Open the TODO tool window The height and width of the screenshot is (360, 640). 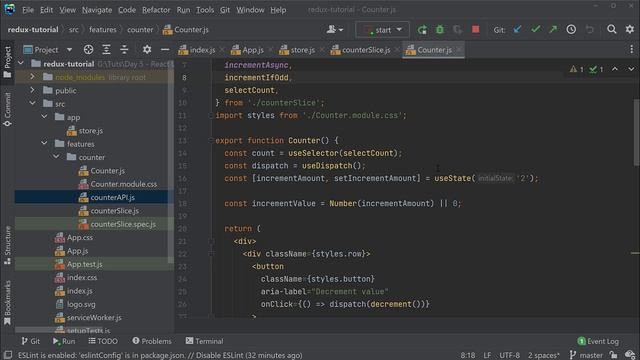tap(103, 341)
